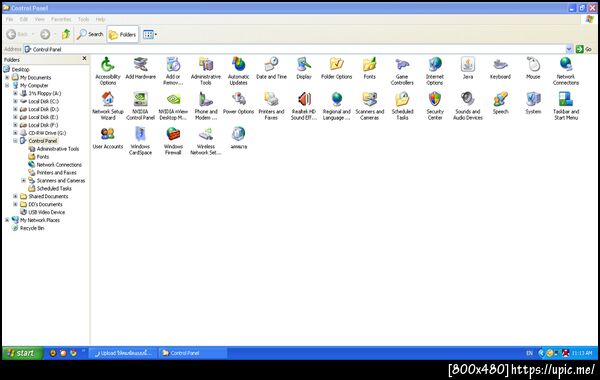The height and width of the screenshot is (380, 600).
Task: Collapse My Computer tree node
Action: pyautogui.click(x=7, y=85)
